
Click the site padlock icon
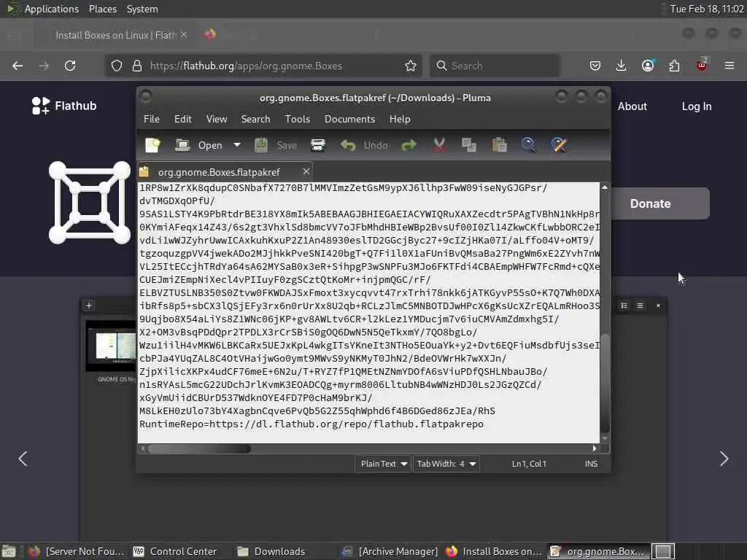click(136, 66)
